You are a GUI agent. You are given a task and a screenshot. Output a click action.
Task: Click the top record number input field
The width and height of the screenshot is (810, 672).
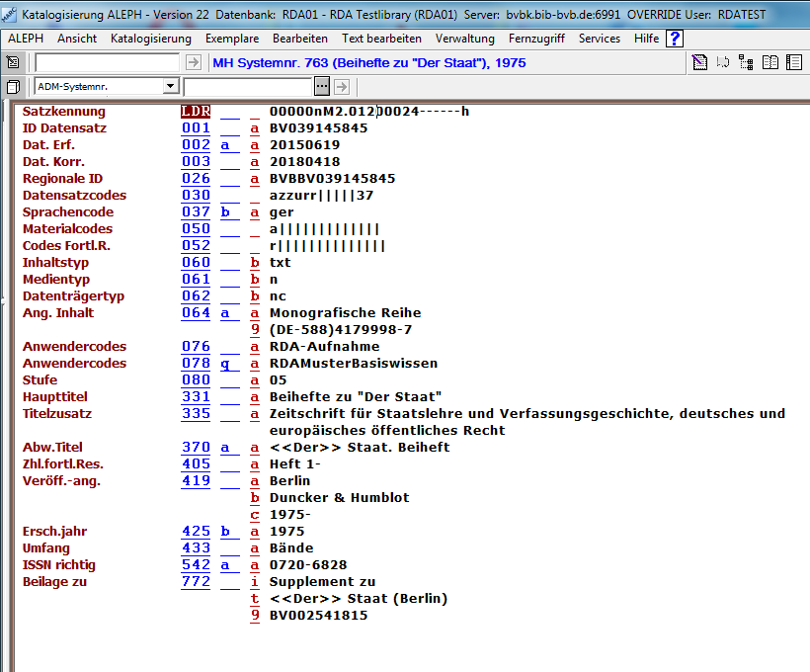[x=107, y=63]
